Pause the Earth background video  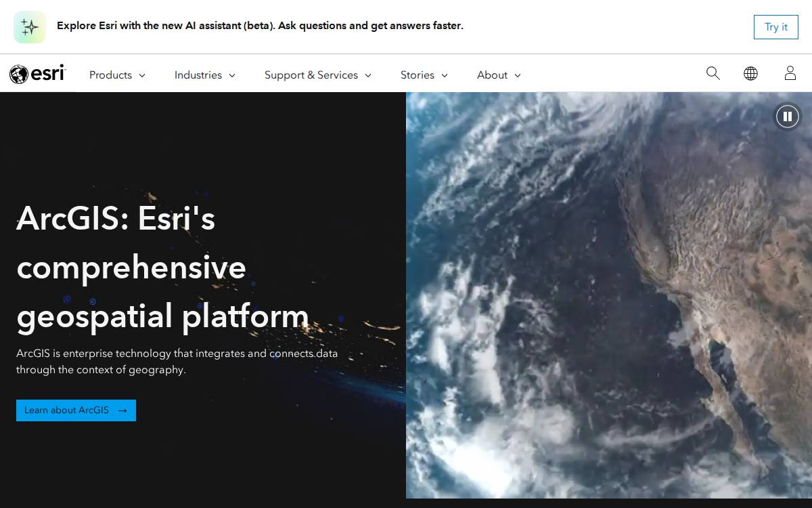(787, 117)
